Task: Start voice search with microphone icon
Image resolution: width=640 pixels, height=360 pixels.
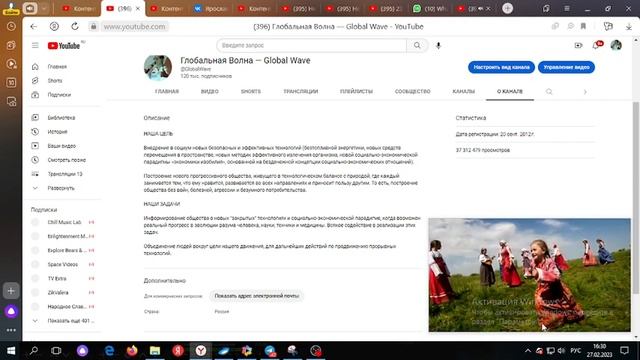Action: [x=438, y=45]
